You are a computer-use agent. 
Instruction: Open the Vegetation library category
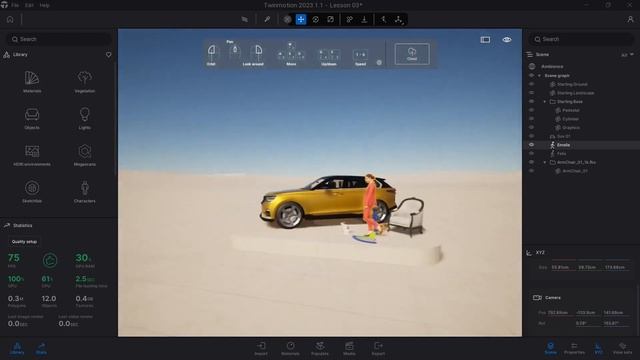click(84, 82)
